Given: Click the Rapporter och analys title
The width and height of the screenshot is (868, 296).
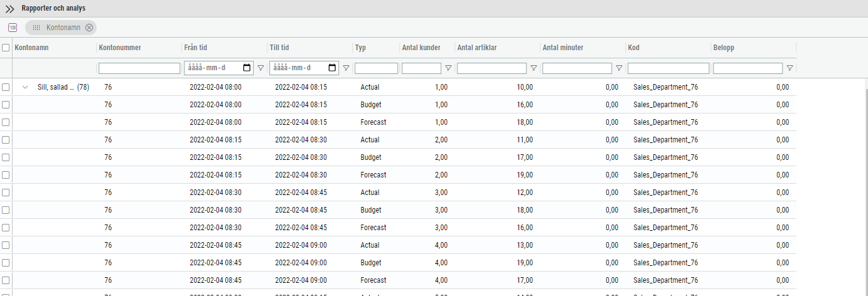Looking at the screenshot, I should pos(53,9).
